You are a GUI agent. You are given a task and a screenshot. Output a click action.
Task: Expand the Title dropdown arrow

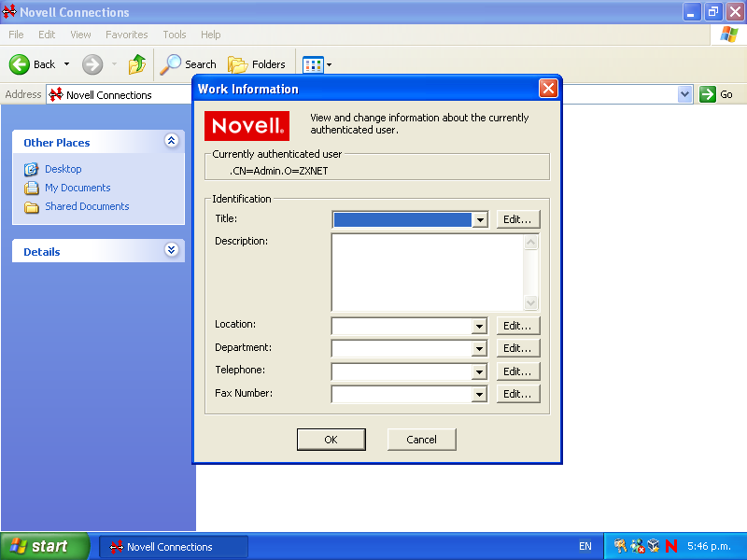pos(480,220)
